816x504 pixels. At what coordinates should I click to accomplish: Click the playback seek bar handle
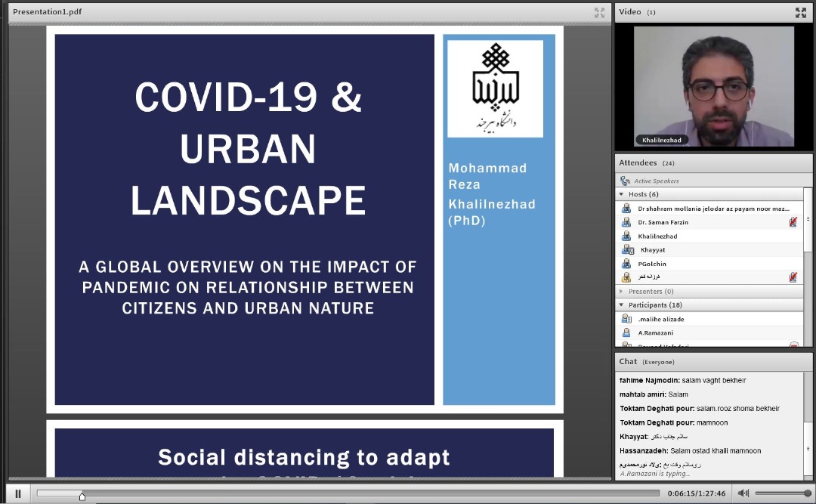82,496
